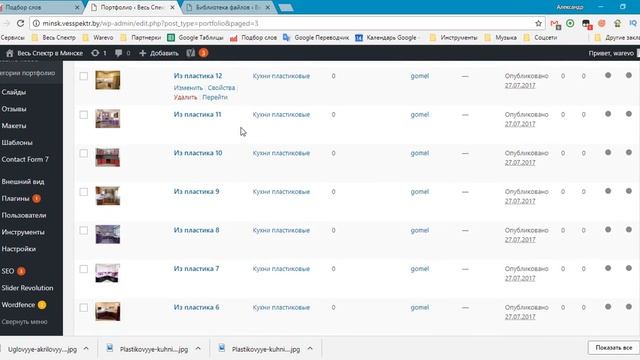Click Свернуть меню in sidebar

(24, 322)
